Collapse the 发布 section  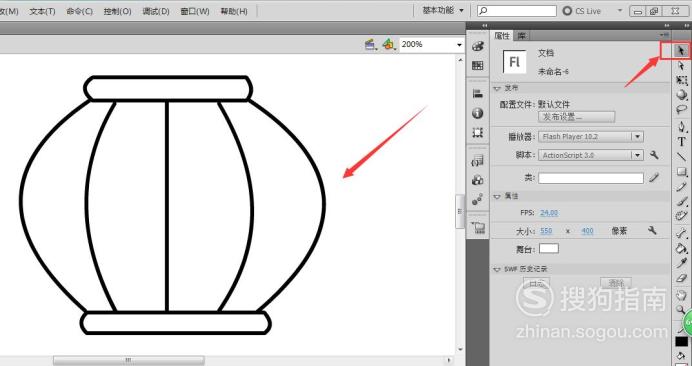pos(497,89)
